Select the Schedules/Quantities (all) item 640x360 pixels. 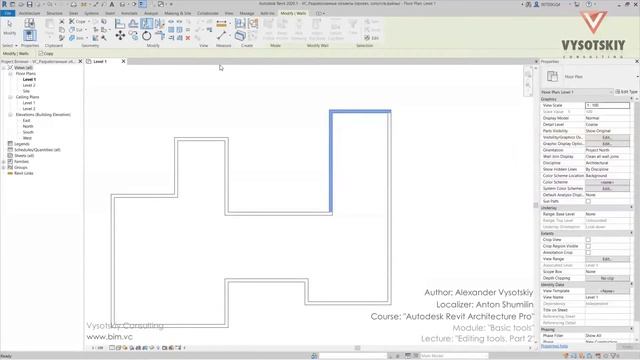tap(37, 150)
